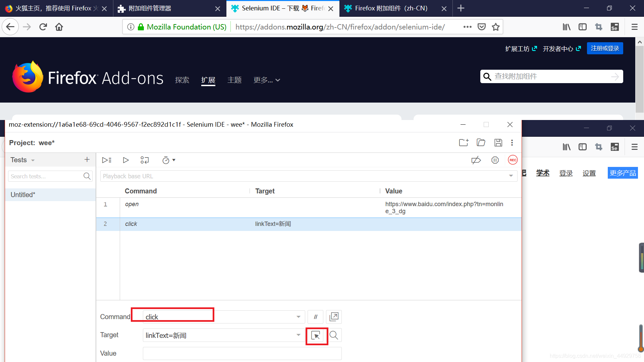Click the run all tests icon
The image size is (644, 362).
(107, 160)
